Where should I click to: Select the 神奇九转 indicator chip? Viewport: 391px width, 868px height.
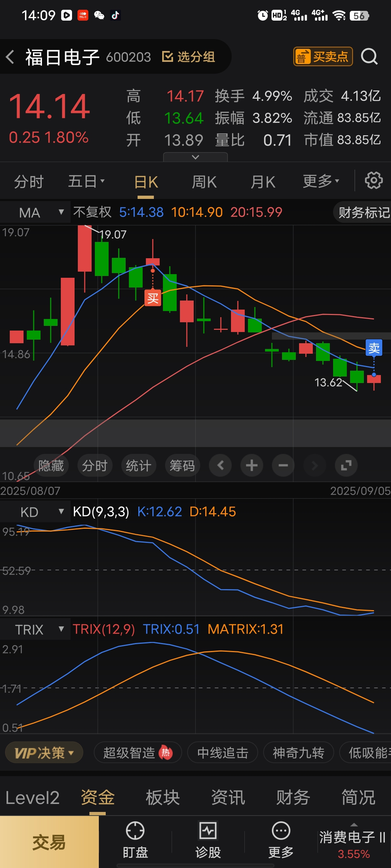pyautogui.click(x=298, y=753)
